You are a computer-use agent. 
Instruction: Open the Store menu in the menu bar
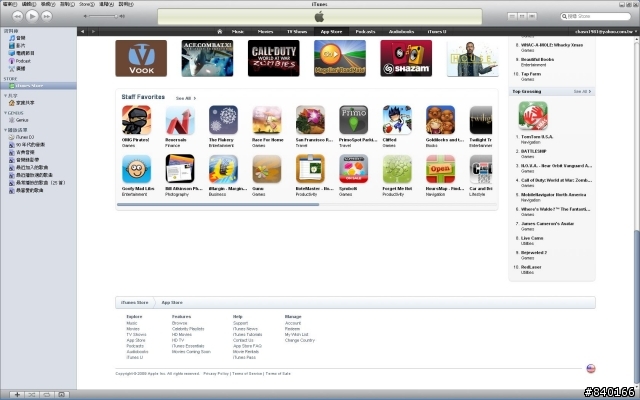[87, 4]
